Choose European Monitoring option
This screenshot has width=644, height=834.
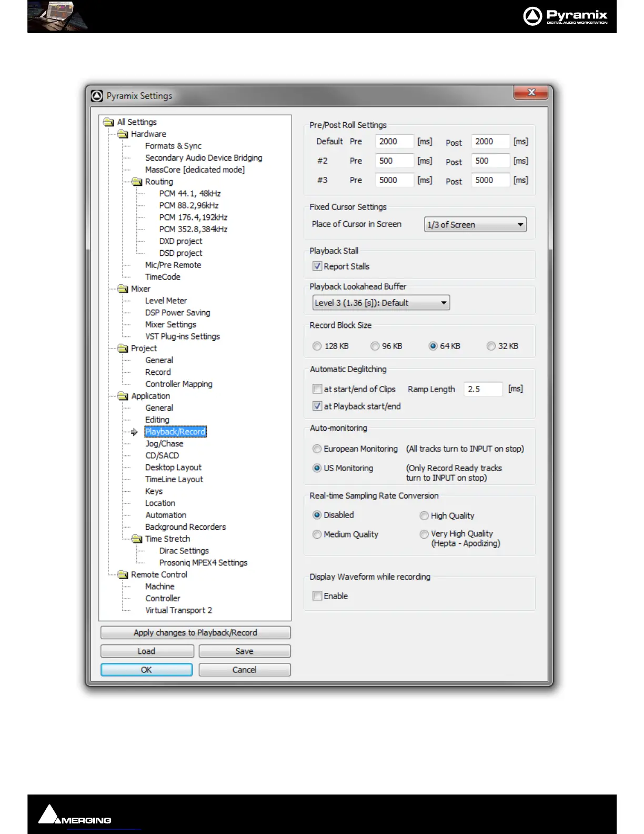(x=317, y=449)
